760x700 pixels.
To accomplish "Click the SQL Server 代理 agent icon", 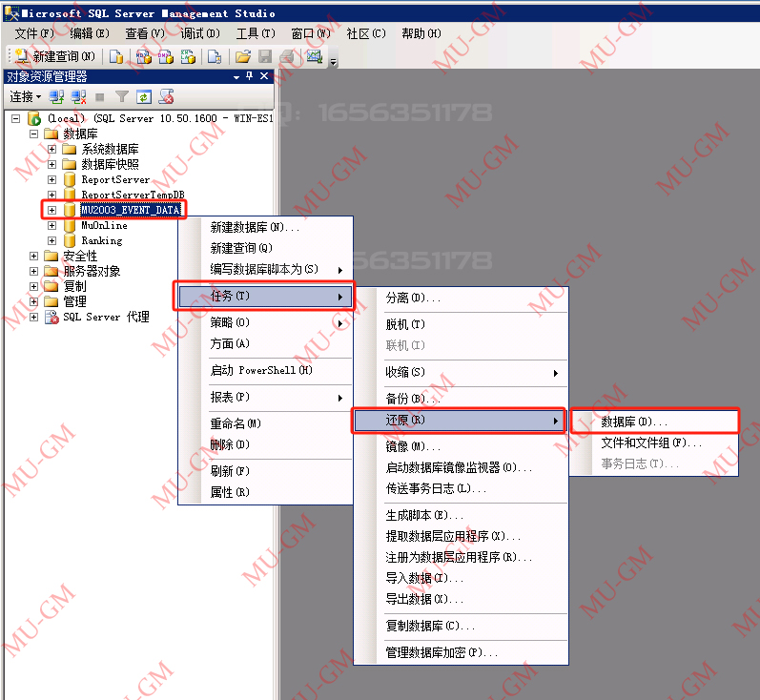I will tap(51, 317).
